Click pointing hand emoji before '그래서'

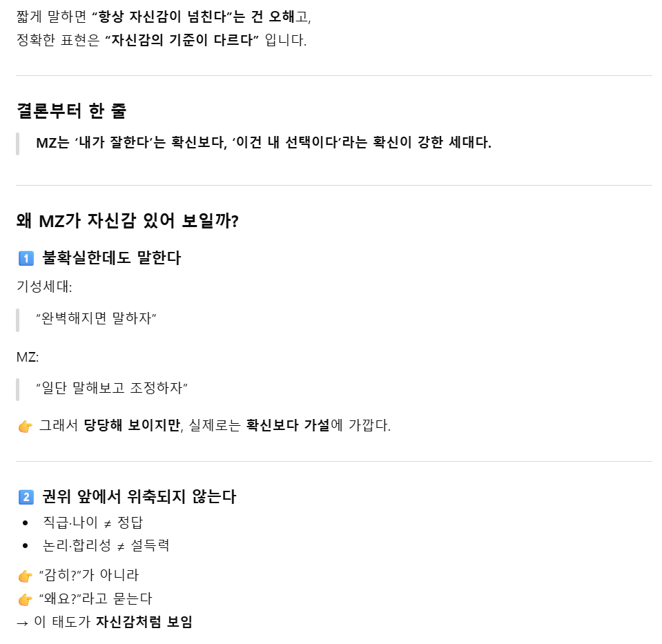tap(26, 426)
